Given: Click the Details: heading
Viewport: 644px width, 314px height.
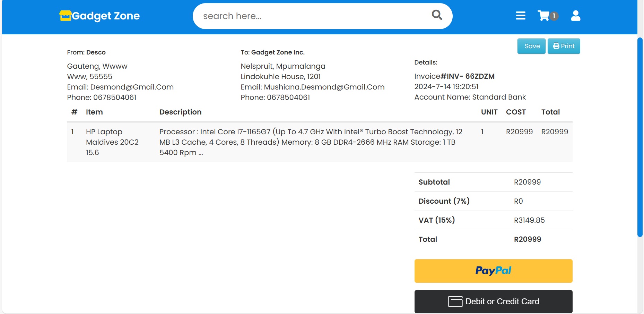Looking at the screenshot, I should coord(426,62).
